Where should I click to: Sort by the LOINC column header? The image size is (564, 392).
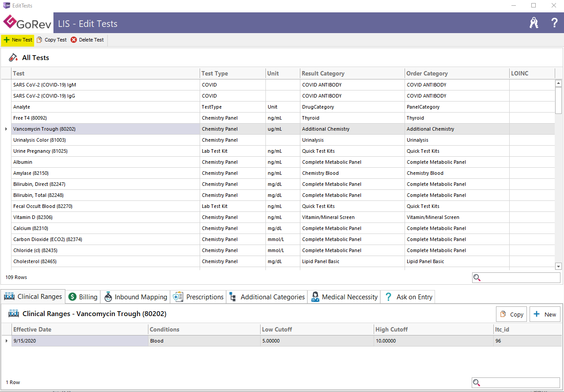coord(532,73)
